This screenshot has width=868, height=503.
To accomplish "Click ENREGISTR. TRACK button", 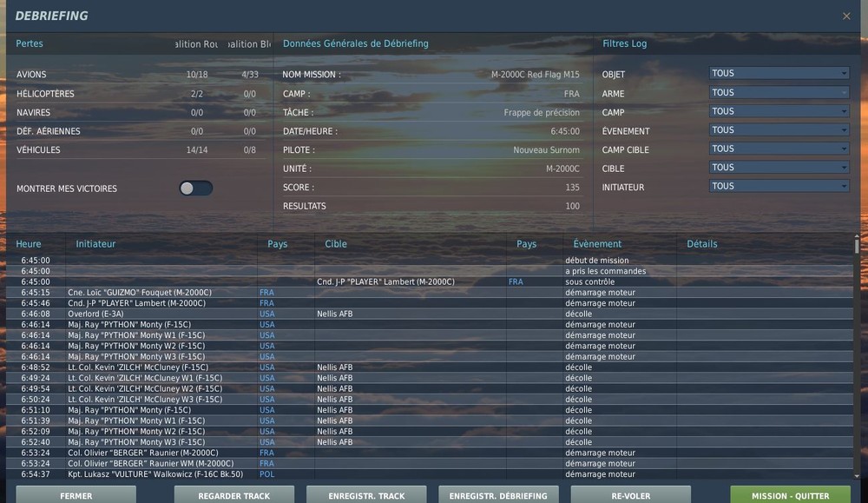I will pos(367,495).
